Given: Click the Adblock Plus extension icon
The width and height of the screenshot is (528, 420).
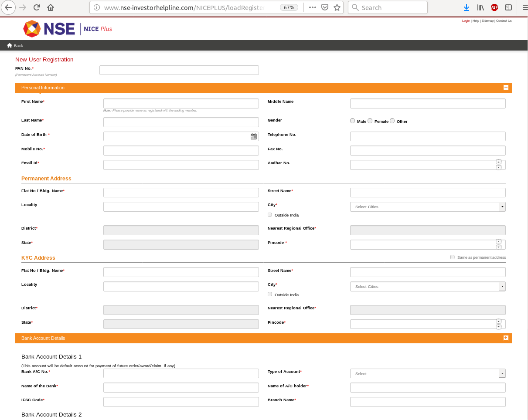Looking at the screenshot, I should tap(494, 7).
